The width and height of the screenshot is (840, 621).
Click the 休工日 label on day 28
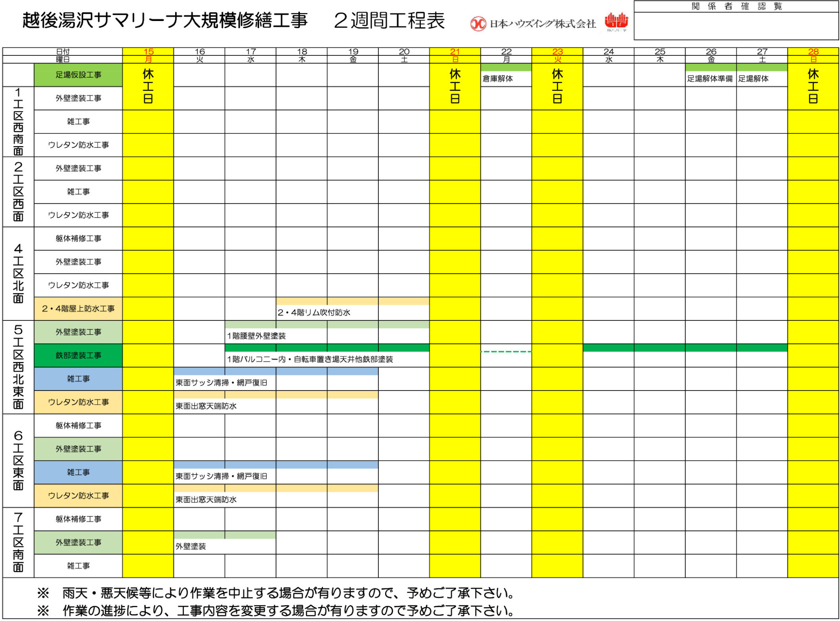(x=813, y=86)
